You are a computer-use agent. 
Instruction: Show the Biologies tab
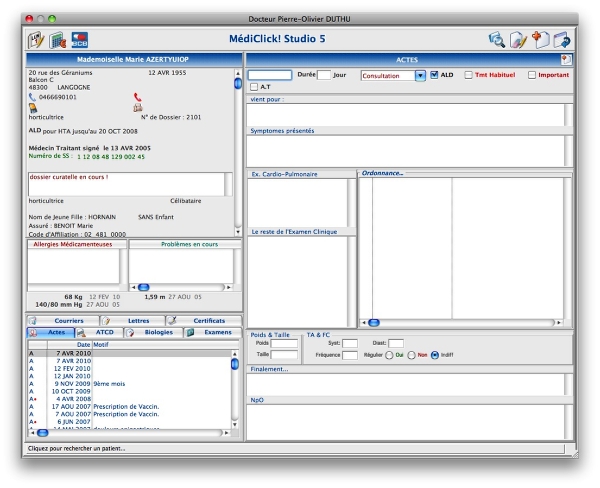tap(153, 332)
